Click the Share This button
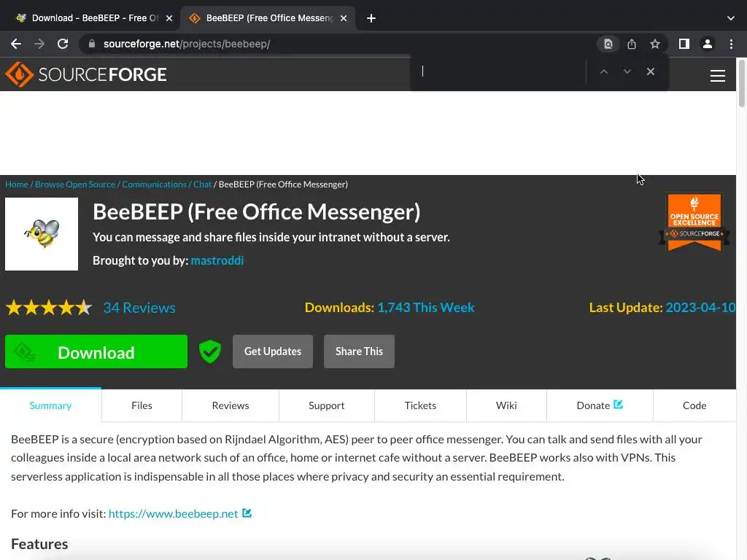The image size is (747, 560). [359, 351]
